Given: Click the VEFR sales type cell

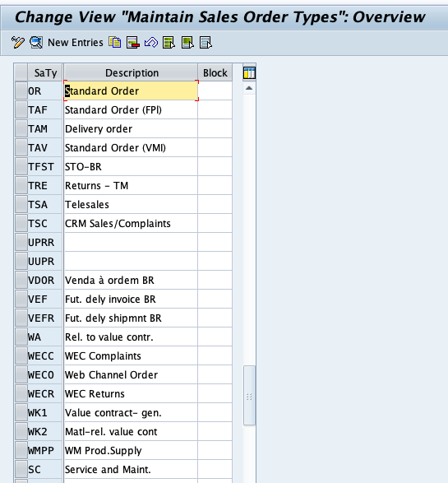Looking at the screenshot, I should tap(45, 318).
